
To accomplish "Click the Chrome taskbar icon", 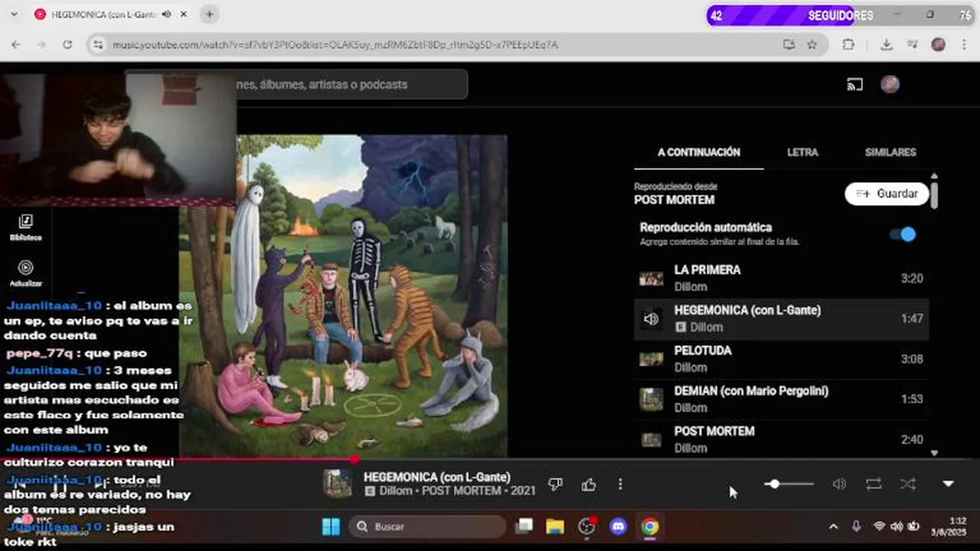I will [x=649, y=527].
